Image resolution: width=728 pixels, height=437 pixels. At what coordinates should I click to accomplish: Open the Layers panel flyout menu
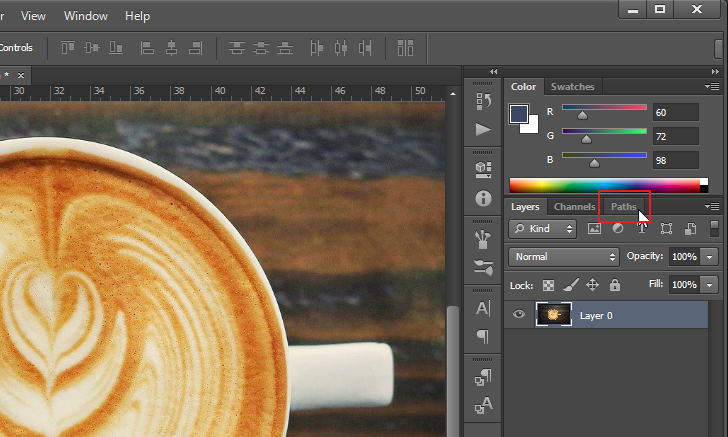(712, 206)
